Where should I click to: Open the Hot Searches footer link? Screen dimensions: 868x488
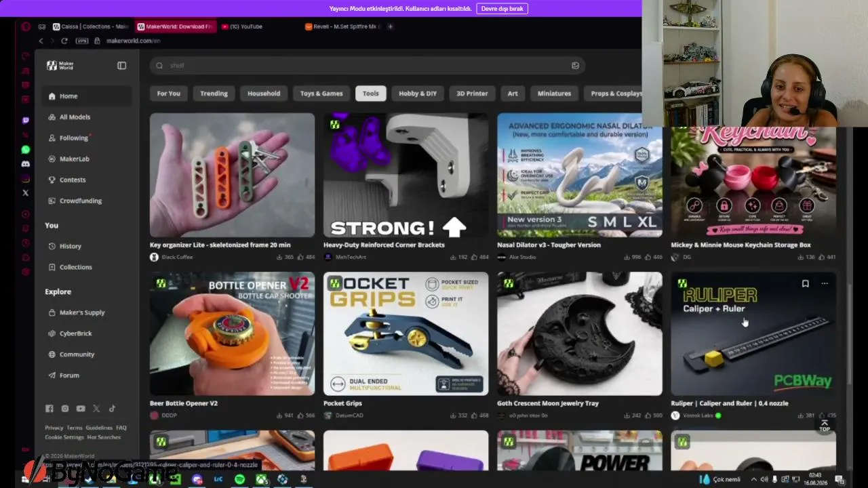[104, 438]
